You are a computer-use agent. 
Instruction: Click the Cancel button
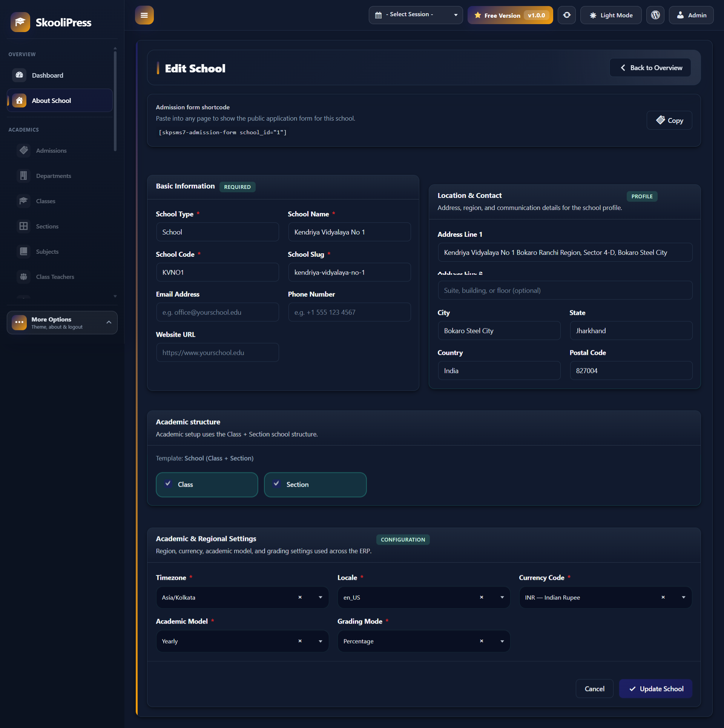click(x=594, y=688)
